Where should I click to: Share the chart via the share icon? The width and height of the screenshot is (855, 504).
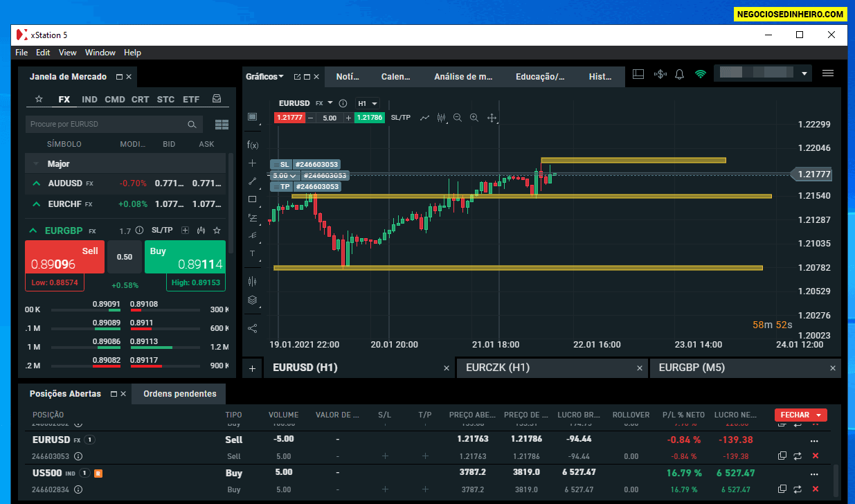click(x=252, y=327)
